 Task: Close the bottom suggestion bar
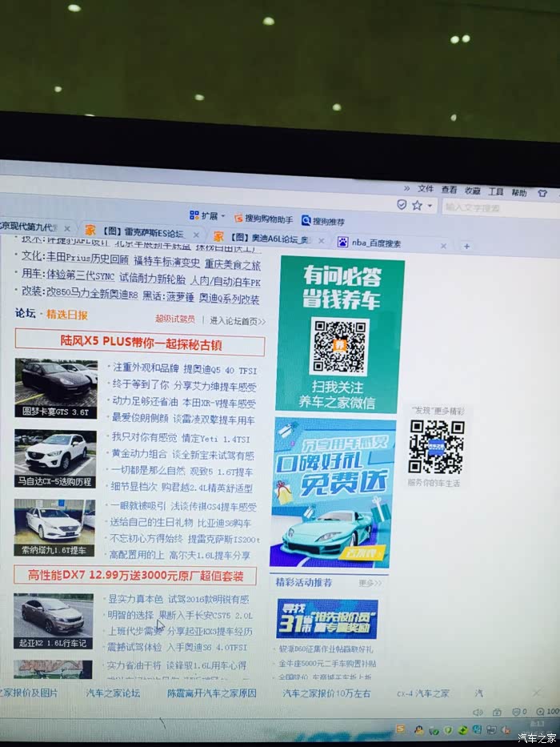click(x=536, y=693)
